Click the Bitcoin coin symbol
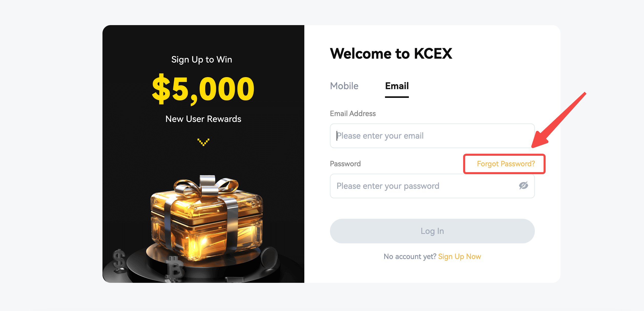 coord(175,269)
